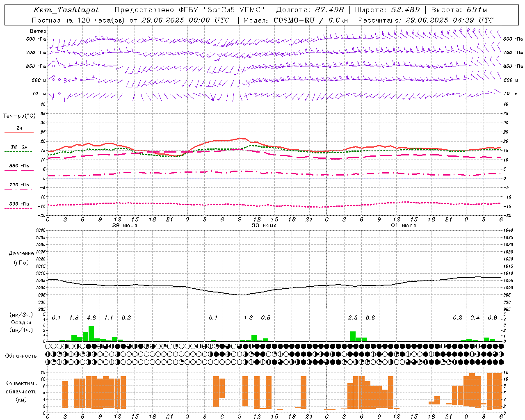
Task: Click the 700 гПа temperature legend label
Action: click(x=19, y=185)
